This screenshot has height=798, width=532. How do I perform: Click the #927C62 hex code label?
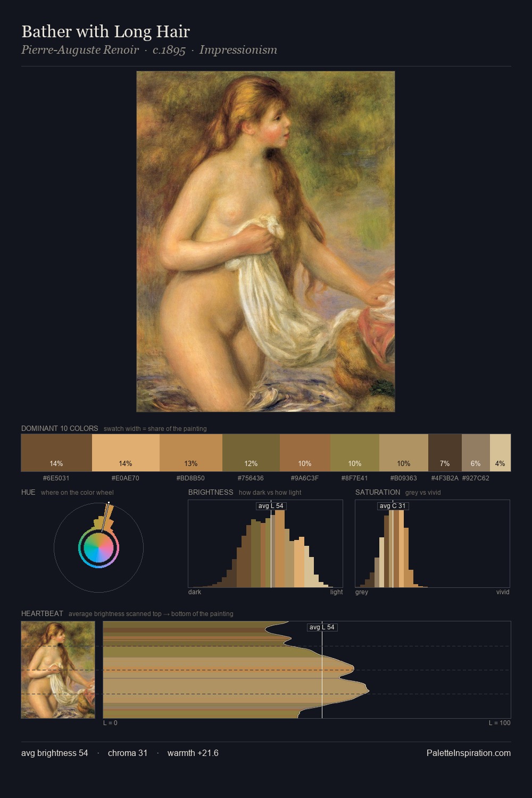click(476, 478)
